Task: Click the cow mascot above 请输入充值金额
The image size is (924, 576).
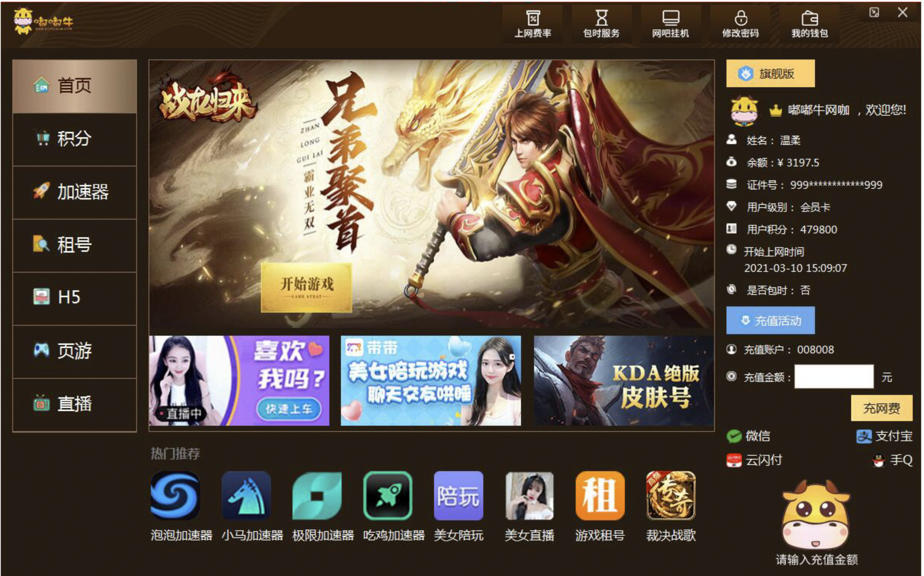Action: pos(816,515)
